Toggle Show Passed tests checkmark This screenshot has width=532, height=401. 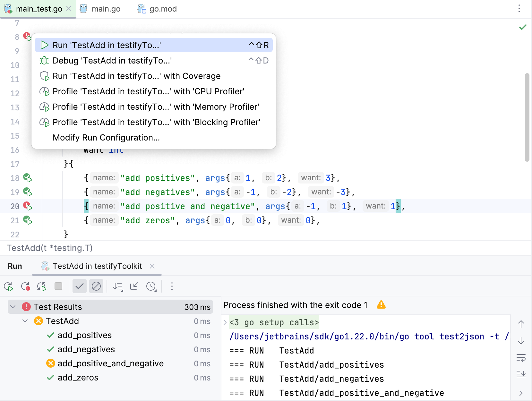(x=79, y=286)
